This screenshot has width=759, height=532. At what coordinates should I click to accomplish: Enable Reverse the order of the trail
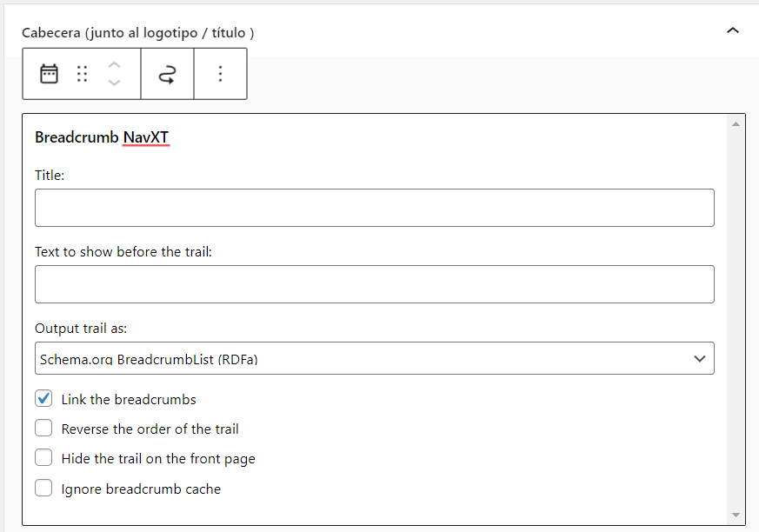coord(43,428)
